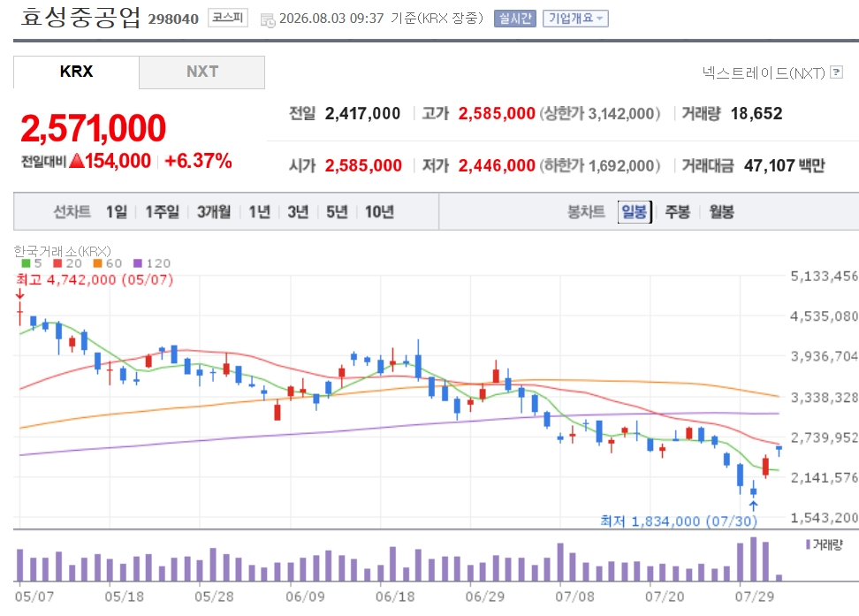The height and width of the screenshot is (616, 859).
Task: Show the 10년 line chart
Action: coord(380,211)
